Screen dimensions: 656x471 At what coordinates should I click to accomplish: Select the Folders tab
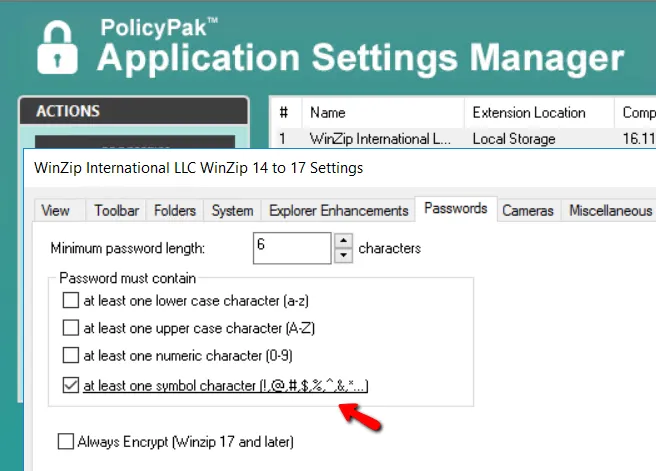(x=175, y=210)
